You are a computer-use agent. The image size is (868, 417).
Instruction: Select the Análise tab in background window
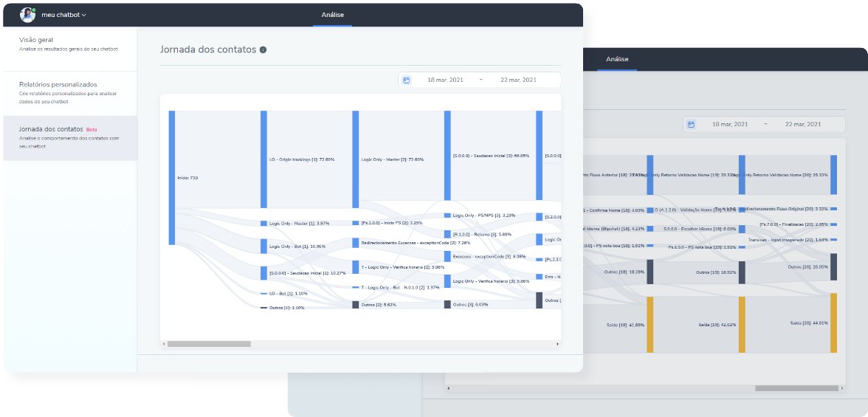[x=617, y=59]
